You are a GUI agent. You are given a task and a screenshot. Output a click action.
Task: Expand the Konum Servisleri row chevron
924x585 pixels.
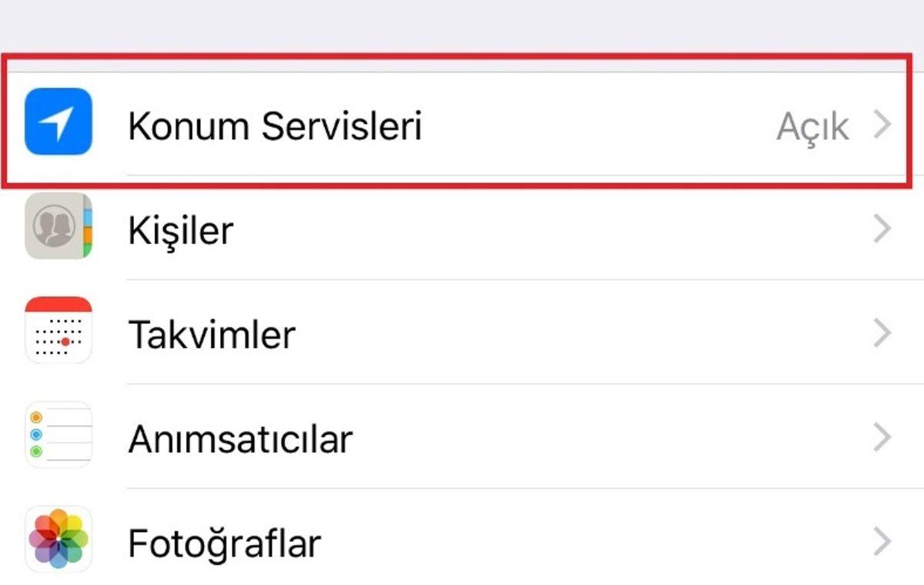click(882, 125)
